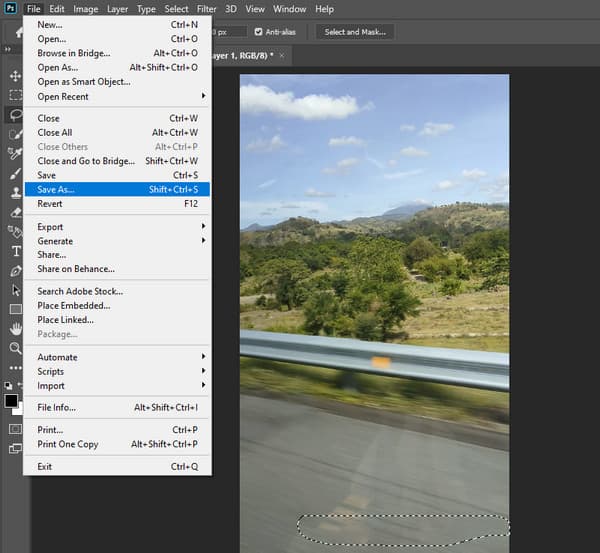Click Revert menu entry
The width and height of the screenshot is (600, 553).
pyautogui.click(x=117, y=204)
